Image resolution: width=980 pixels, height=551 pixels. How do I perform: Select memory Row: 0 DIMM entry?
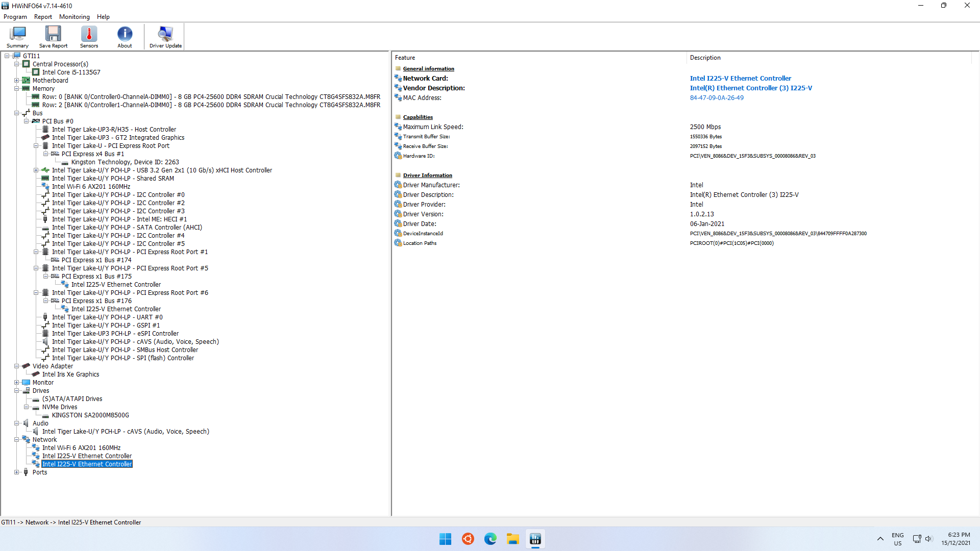pyautogui.click(x=211, y=97)
